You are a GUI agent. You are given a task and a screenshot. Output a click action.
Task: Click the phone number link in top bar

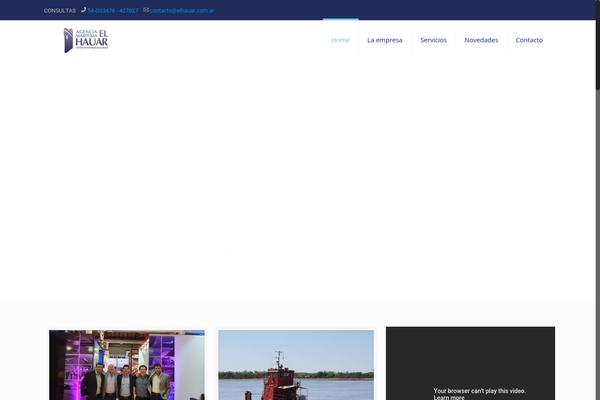(113, 11)
